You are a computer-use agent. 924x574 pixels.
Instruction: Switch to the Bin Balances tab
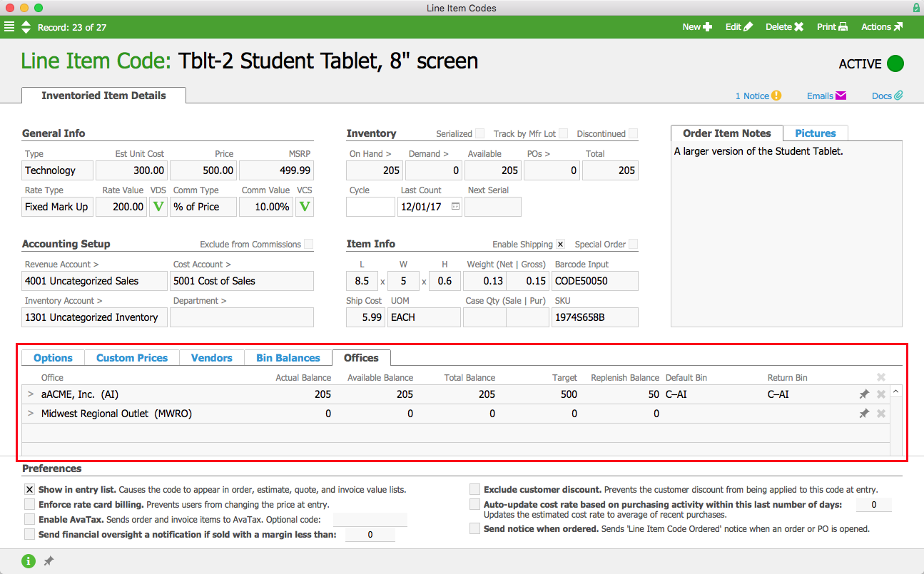pyautogui.click(x=288, y=358)
